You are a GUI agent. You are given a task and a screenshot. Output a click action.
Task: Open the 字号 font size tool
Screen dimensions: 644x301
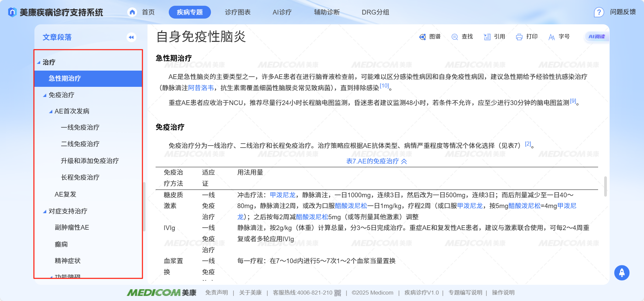552,37
